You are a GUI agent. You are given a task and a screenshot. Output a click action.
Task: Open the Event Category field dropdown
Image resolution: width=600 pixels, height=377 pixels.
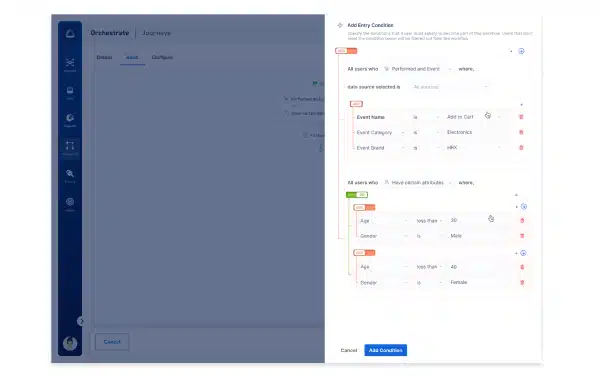(x=380, y=132)
